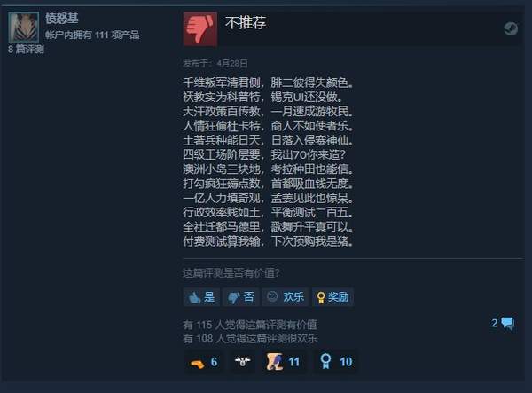532x393 pixels.
Task: Mark review unhelpful with the 否 button
Action: point(241,297)
